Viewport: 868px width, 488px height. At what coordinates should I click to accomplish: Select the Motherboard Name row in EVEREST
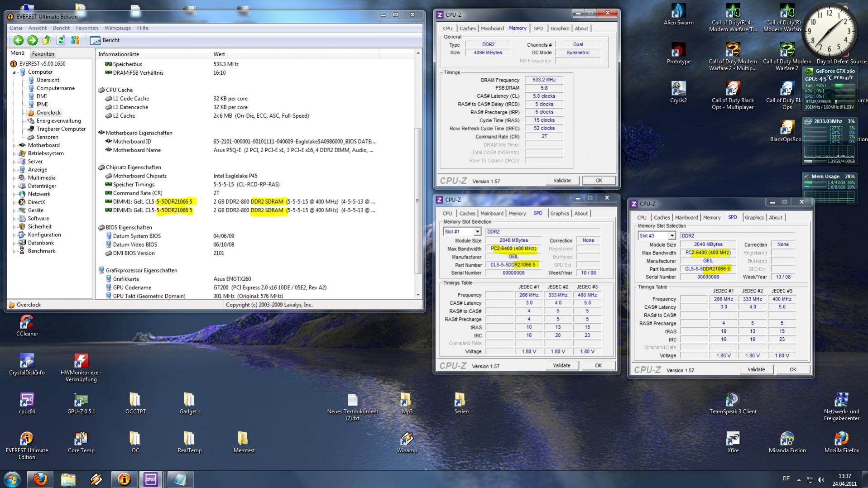click(x=240, y=150)
